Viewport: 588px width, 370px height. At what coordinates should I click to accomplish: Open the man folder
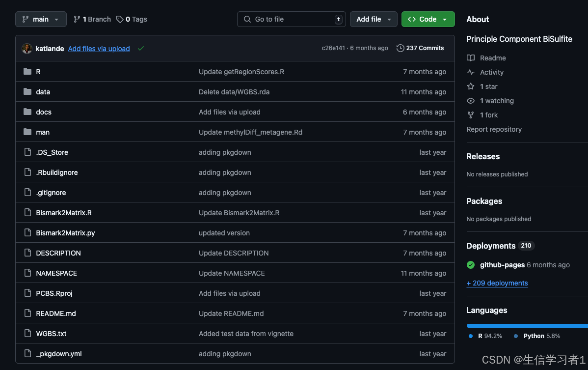click(43, 132)
